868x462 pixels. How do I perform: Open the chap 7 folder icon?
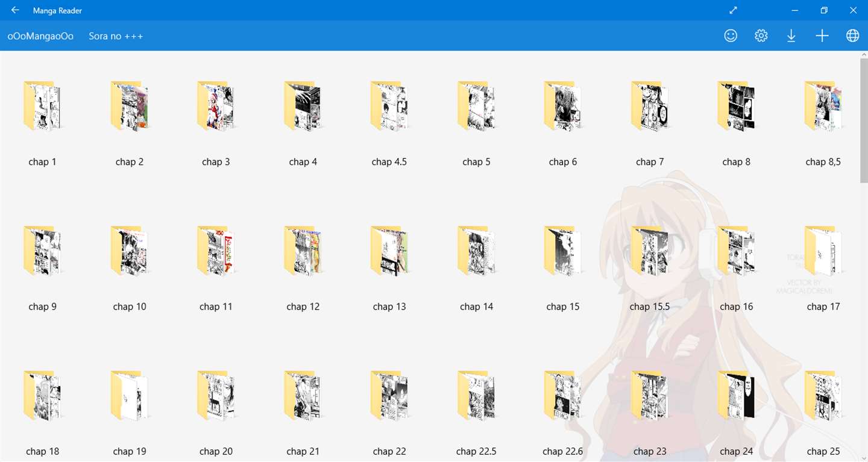pyautogui.click(x=650, y=107)
